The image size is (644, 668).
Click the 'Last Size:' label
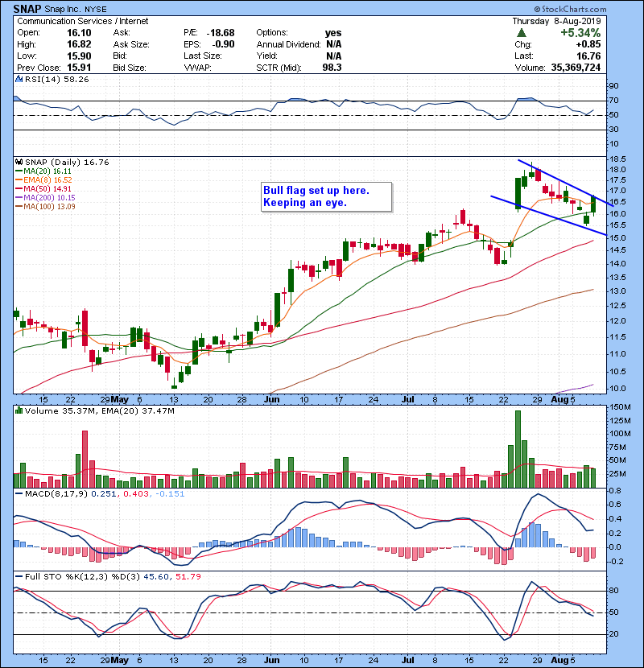tap(202, 56)
